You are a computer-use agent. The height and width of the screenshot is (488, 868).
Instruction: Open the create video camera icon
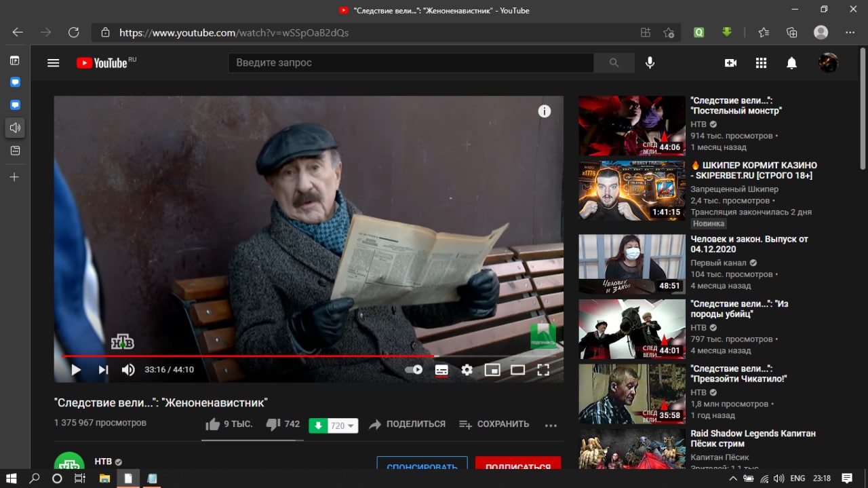730,62
